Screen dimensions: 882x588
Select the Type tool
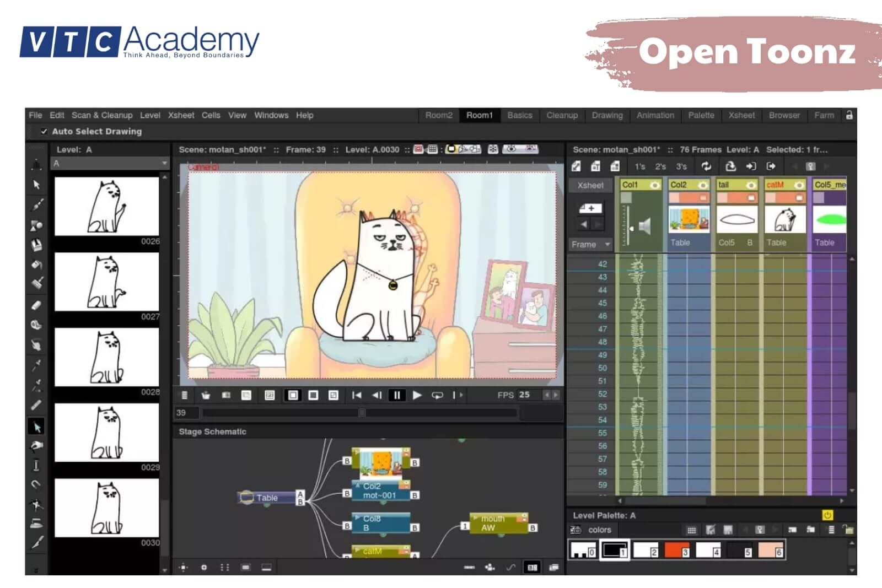[x=36, y=466]
